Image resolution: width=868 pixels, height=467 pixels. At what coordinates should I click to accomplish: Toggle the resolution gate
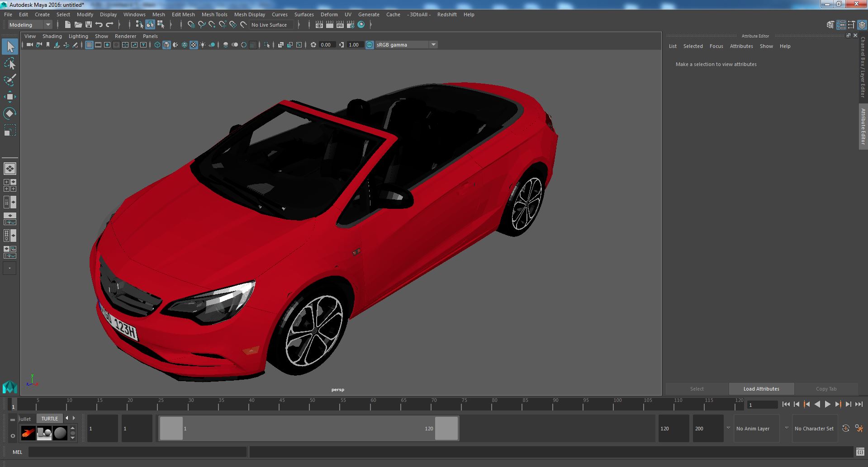(107, 45)
